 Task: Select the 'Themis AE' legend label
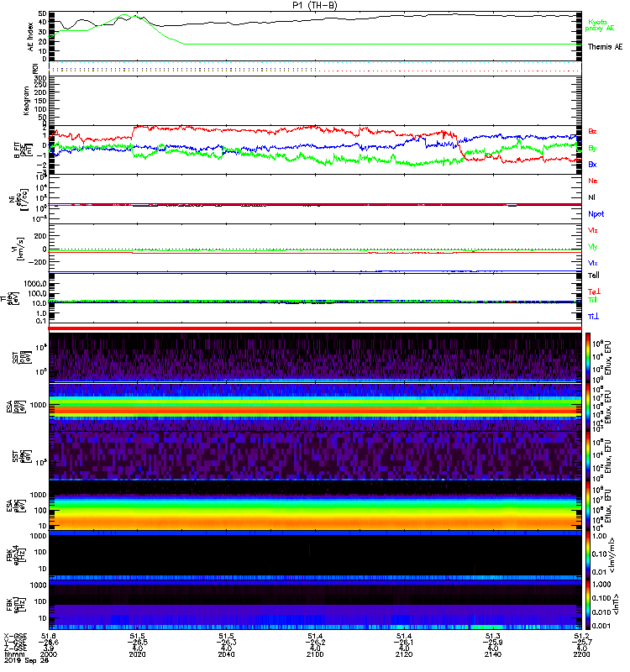pos(605,47)
